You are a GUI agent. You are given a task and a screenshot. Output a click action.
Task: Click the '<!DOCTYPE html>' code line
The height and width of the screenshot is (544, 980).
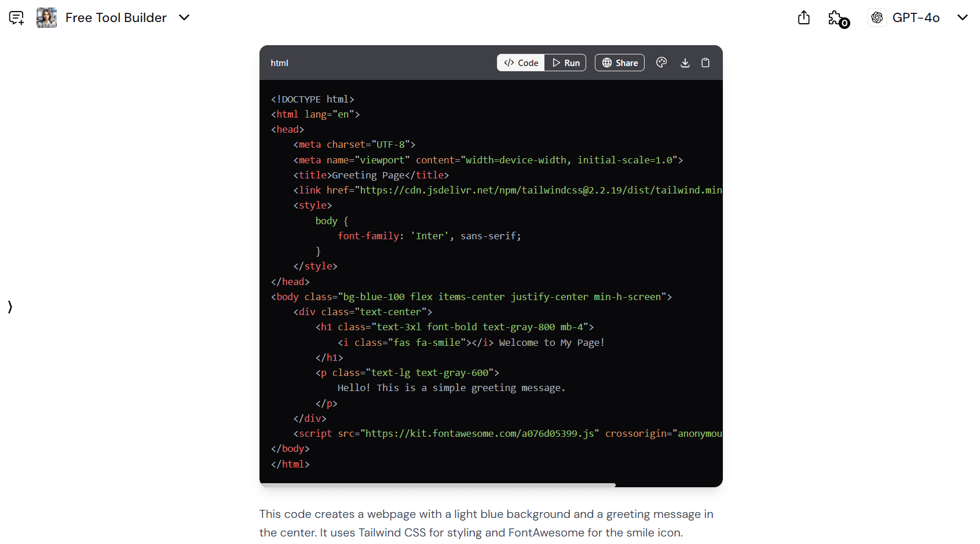[x=312, y=100]
